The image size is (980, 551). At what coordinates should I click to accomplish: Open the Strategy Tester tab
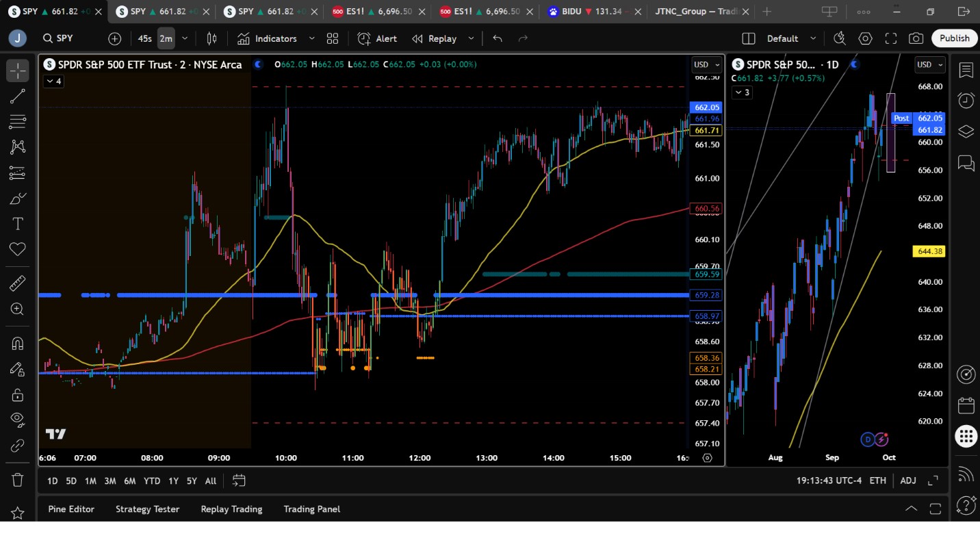(x=147, y=509)
